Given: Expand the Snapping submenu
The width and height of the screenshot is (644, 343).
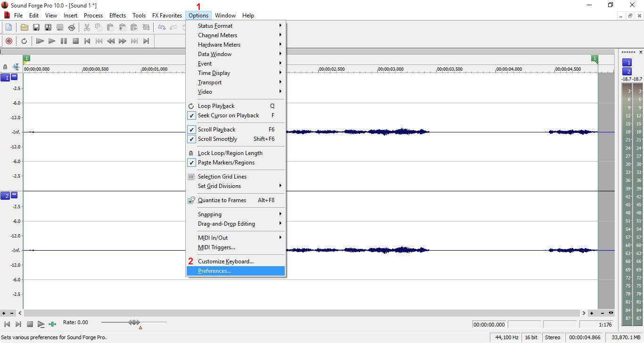Looking at the screenshot, I should click(x=236, y=214).
